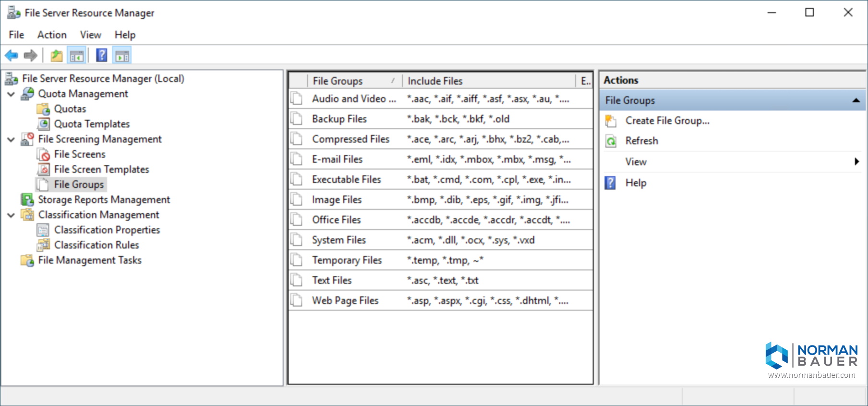Click the File Screens icon in tree

point(44,154)
